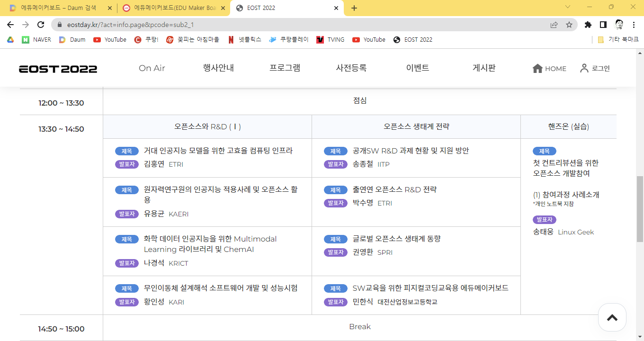
Task: Click the 로그인 link
Action: click(x=595, y=69)
